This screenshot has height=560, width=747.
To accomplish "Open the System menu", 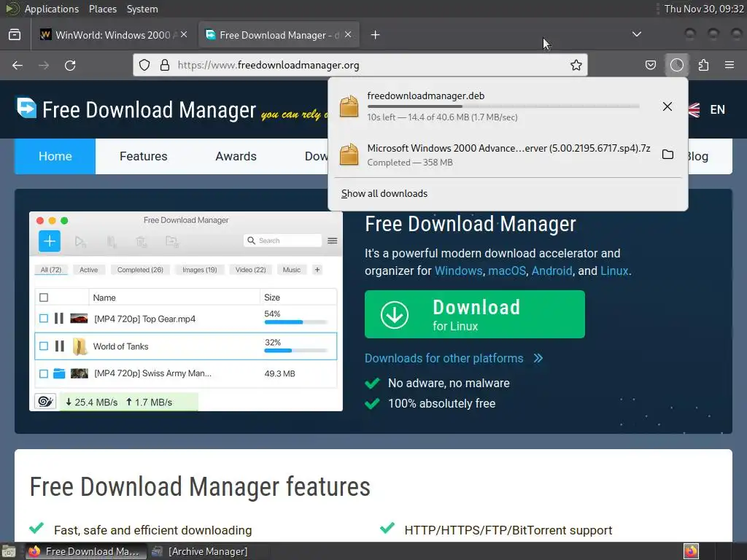I will point(142,9).
